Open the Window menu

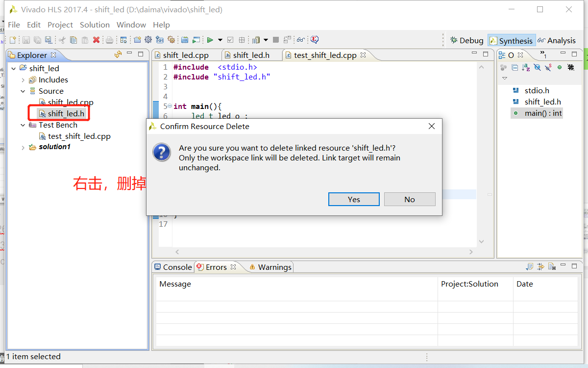click(131, 25)
